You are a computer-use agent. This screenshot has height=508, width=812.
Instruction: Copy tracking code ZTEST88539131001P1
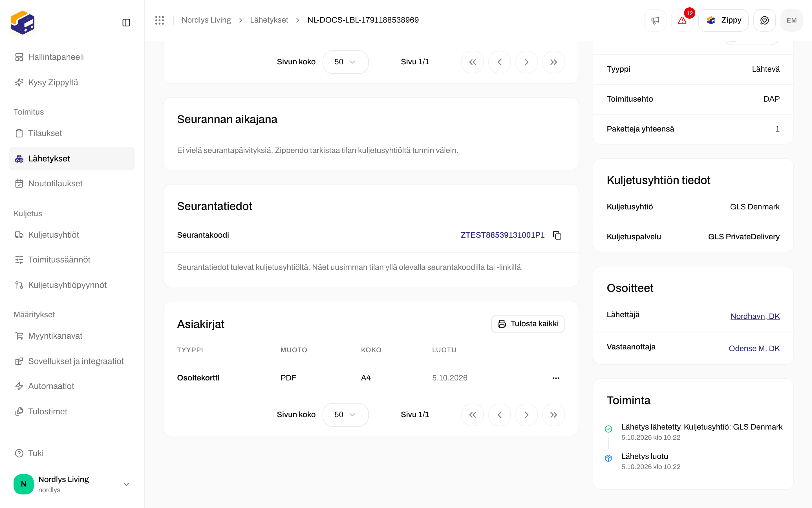[x=557, y=235]
